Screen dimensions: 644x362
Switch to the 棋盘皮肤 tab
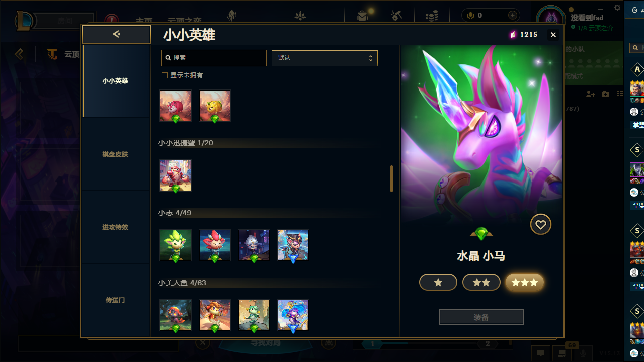pyautogui.click(x=116, y=154)
